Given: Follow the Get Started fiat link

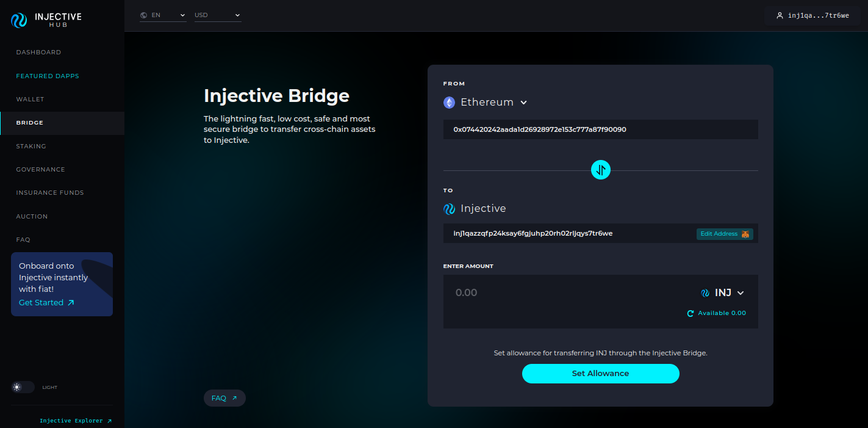Looking at the screenshot, I should pyautogui.click(x=46, y=303).
